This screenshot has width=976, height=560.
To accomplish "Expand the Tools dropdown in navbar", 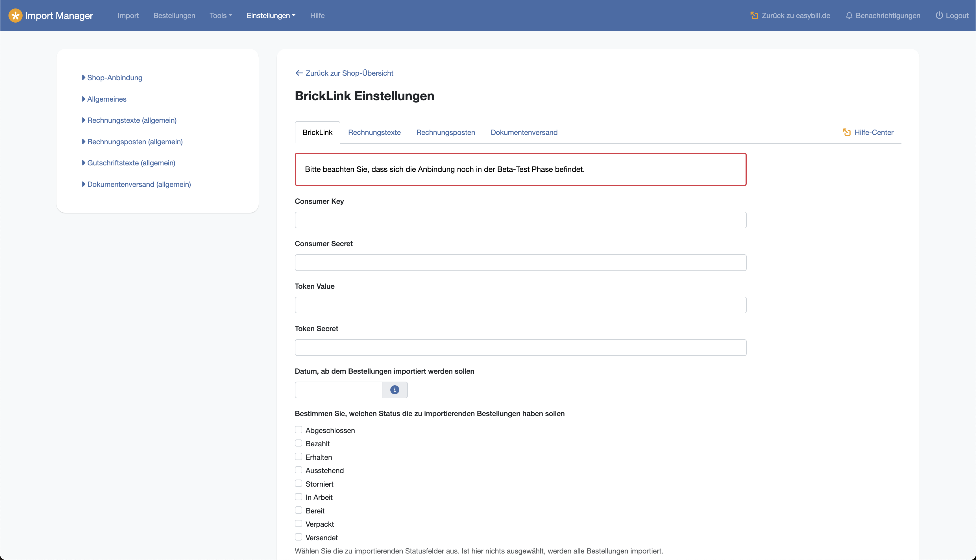I will coord(221,16).
